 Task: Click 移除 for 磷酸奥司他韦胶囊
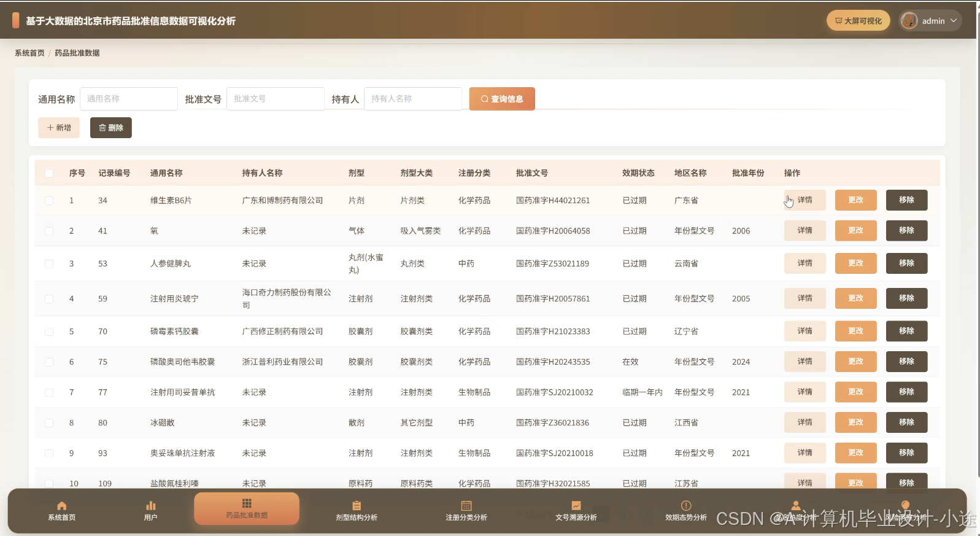[907, 362]
